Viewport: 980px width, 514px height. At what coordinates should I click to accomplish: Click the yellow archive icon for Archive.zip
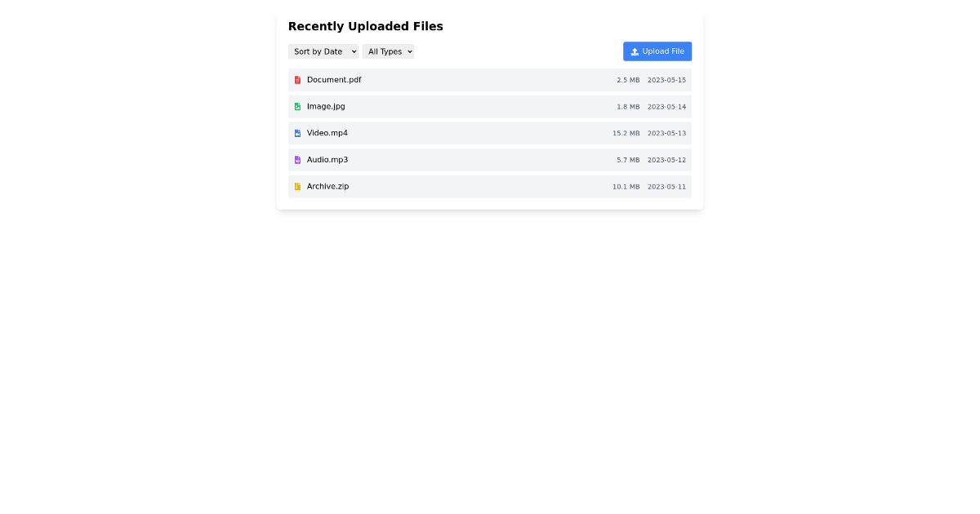click(x=297, y=186)
